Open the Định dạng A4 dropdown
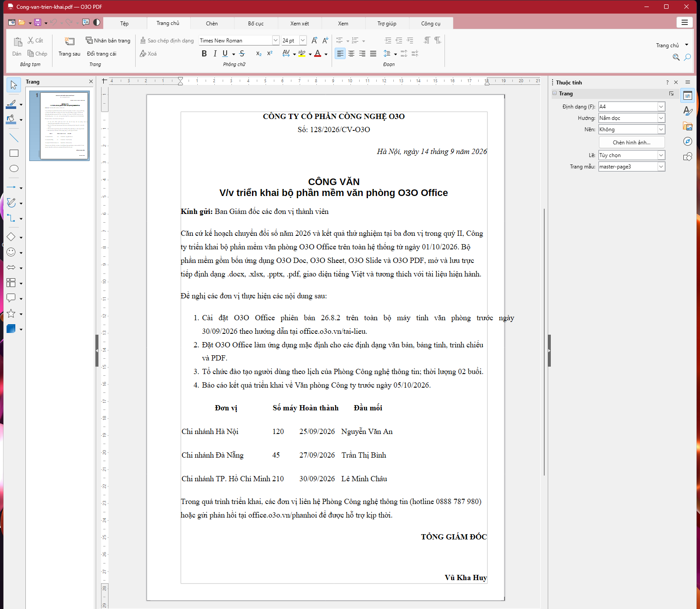The image size is (700, 609). 661,106
